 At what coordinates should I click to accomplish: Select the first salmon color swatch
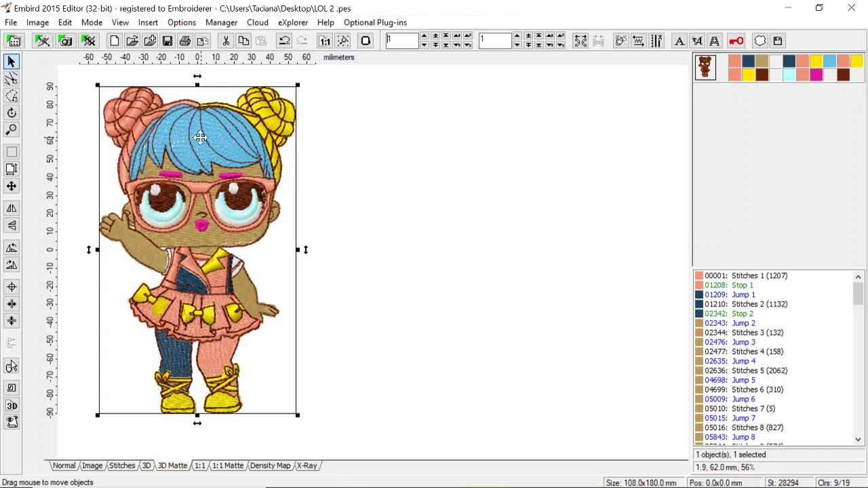coord(734,62)
